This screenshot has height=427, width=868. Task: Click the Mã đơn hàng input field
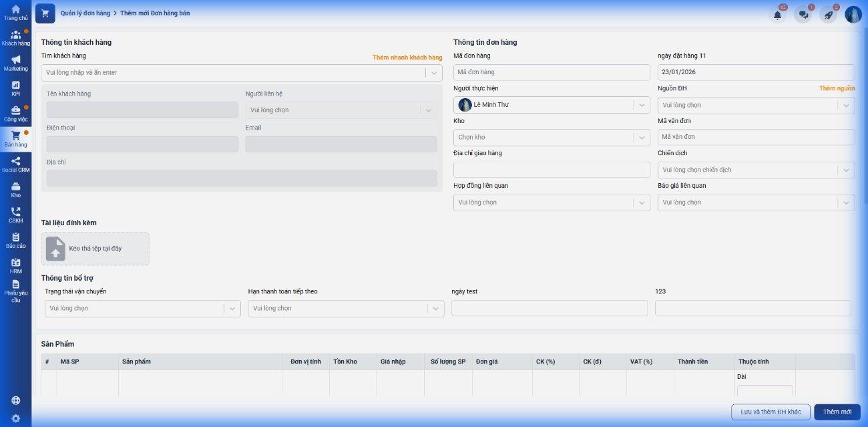(552, 72)
